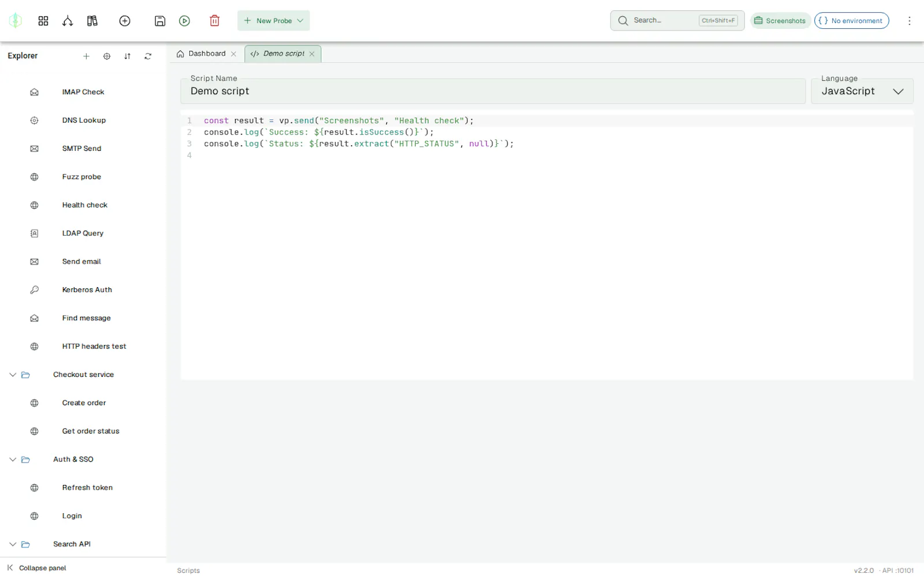This screenshot has height=578, width=924.
Task: Click the Script Name field
Action: point(493,91)
